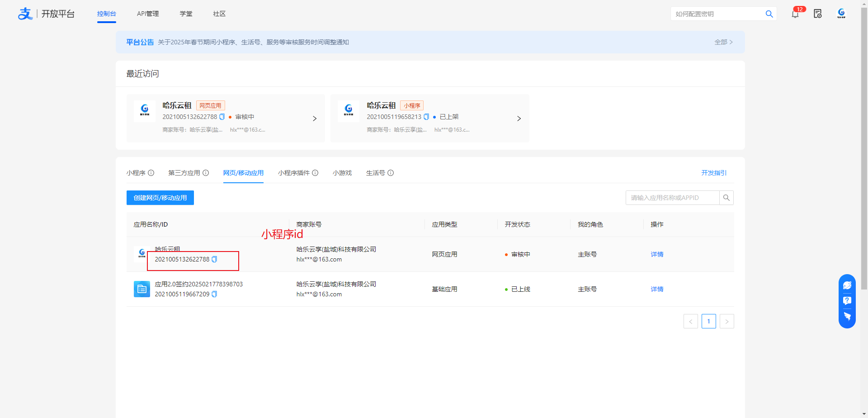Show info tooltip beside 小程序 tab
The image size is (868, 418).
click(x=151, y=173)
